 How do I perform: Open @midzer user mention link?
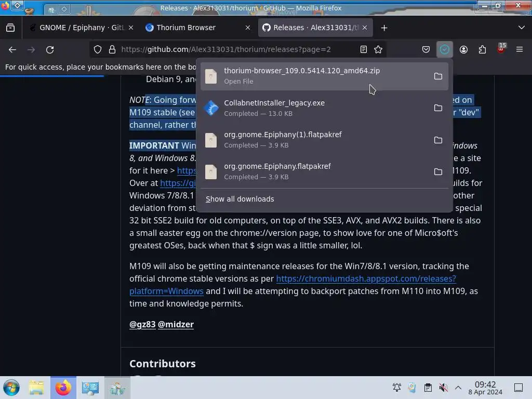pyautogui.click(x=176, y=324)
